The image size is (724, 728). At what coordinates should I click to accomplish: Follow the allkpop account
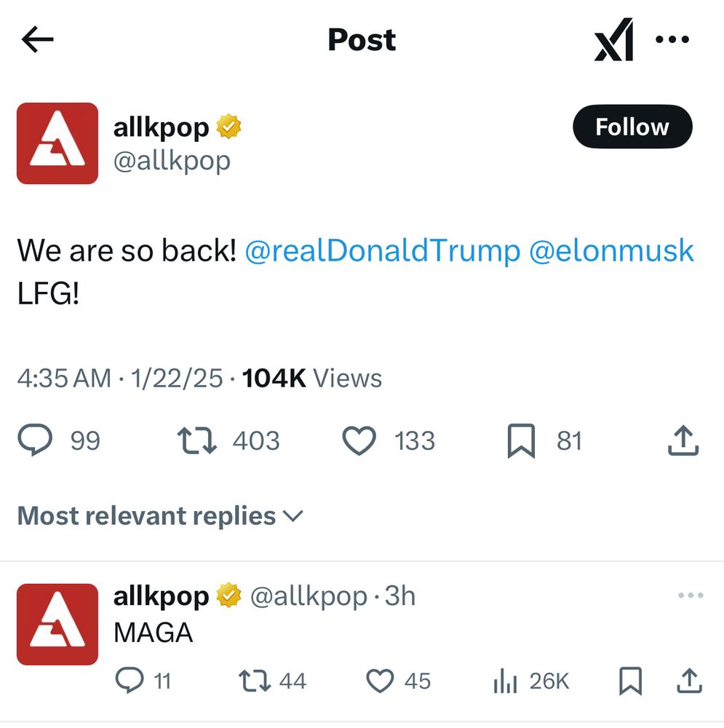pos(632,127)
